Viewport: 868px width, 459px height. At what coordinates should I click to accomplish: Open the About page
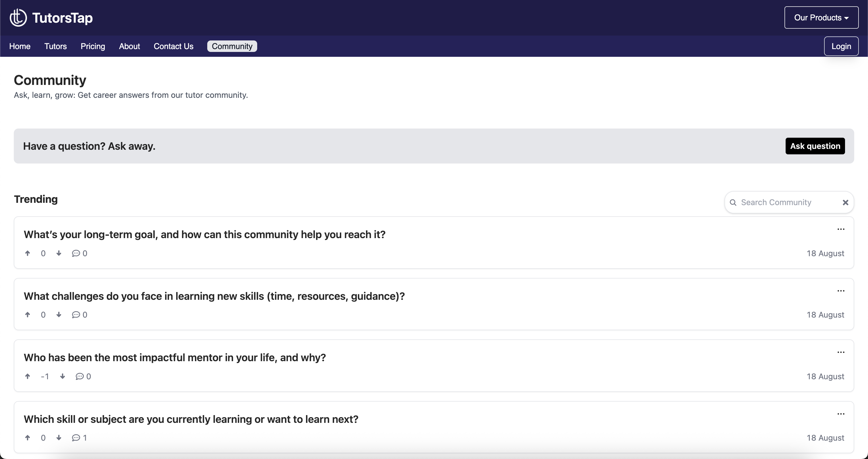[129, 46]
